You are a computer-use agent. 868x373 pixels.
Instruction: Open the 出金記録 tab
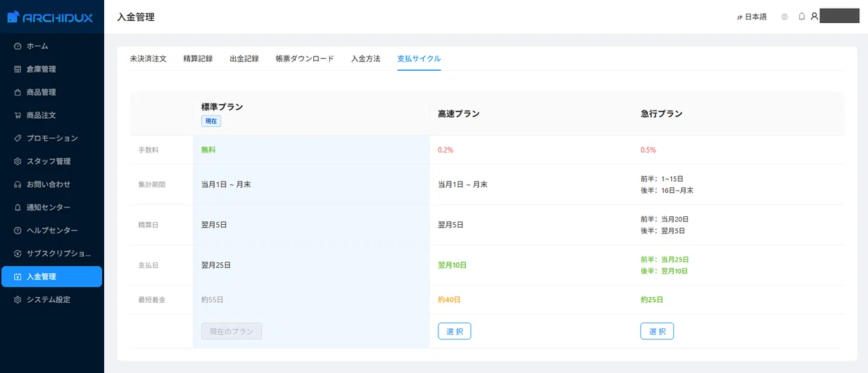244,59
